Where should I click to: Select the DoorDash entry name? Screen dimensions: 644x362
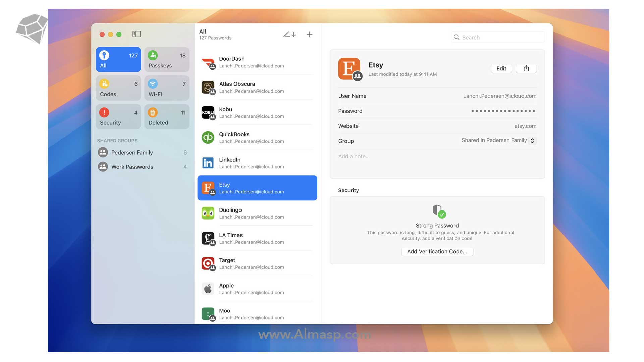[x=232, y=59]
